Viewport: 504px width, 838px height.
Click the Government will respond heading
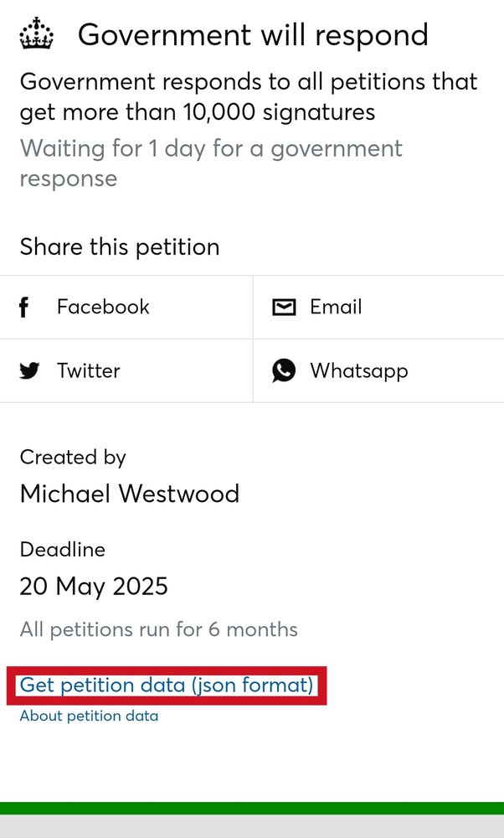253,34
